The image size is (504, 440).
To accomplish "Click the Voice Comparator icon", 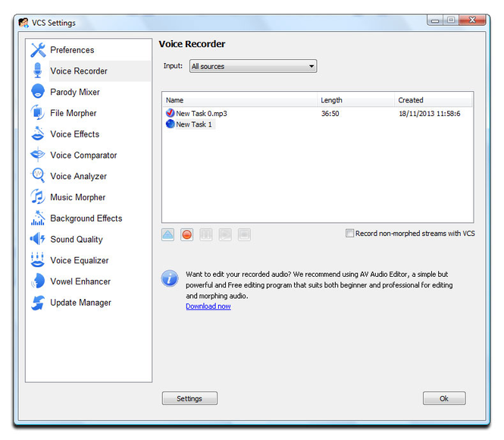I will (38, 155).
